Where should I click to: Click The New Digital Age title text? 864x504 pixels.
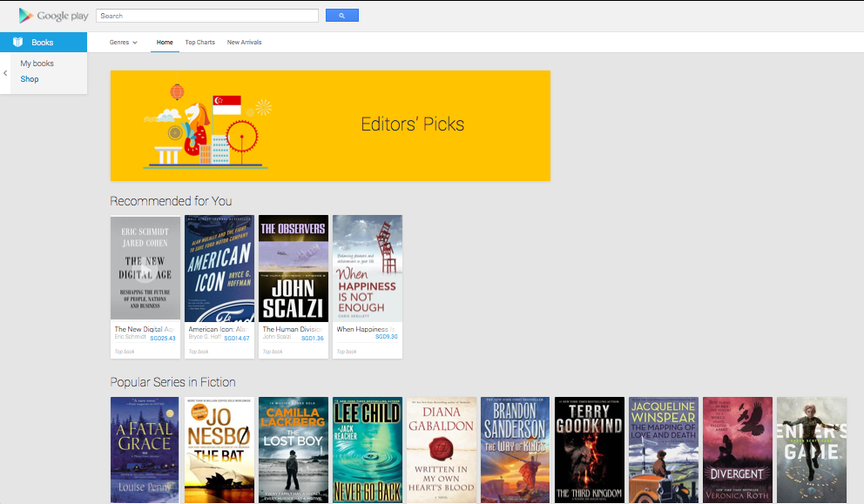pyautogui.click(x=145, y=329)
